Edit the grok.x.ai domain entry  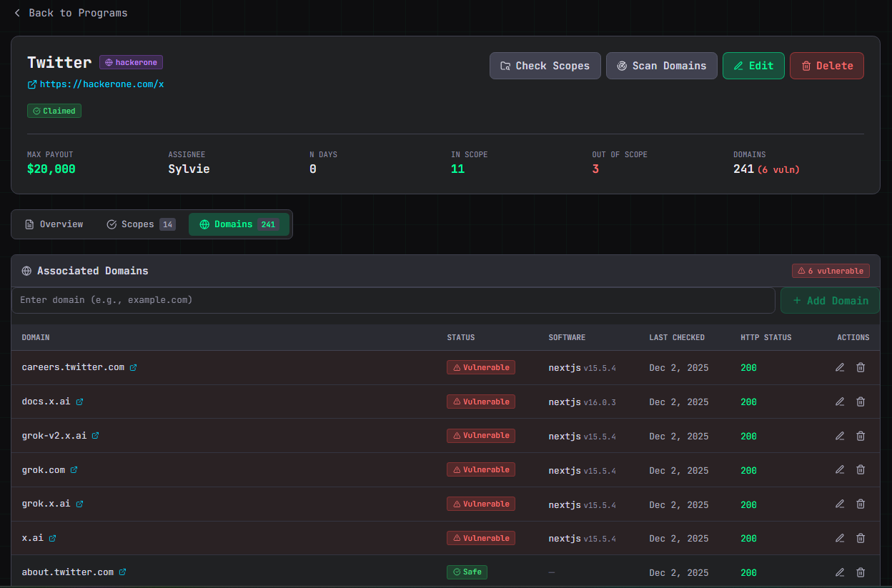840,504
